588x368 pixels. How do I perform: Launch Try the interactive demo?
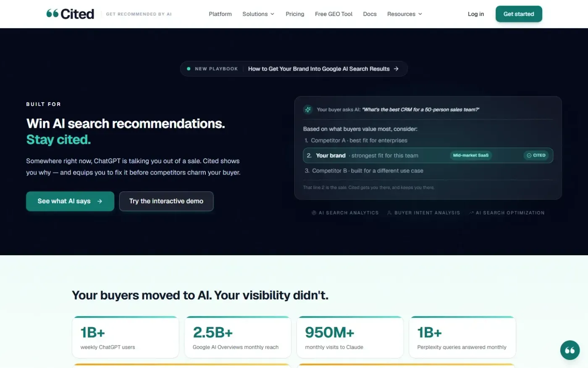[x=166, y=201]
